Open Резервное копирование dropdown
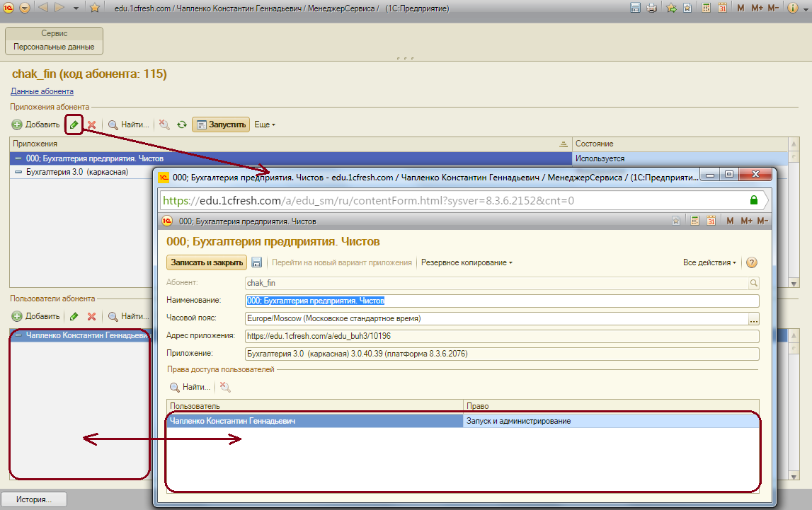812x510 pixels. [x=467, y=262]
